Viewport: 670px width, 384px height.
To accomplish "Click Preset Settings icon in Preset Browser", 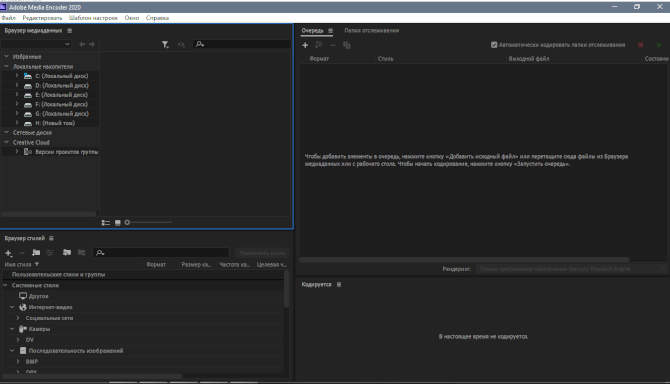I will pos(50,253).
